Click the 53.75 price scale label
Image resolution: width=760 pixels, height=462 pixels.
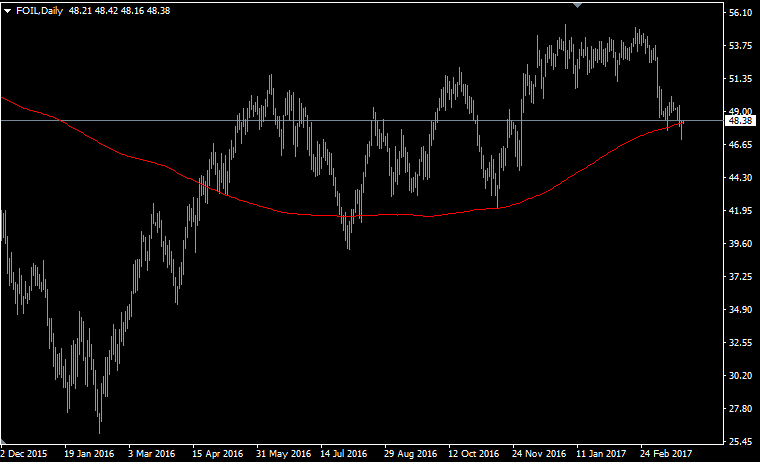coord(740,46)
